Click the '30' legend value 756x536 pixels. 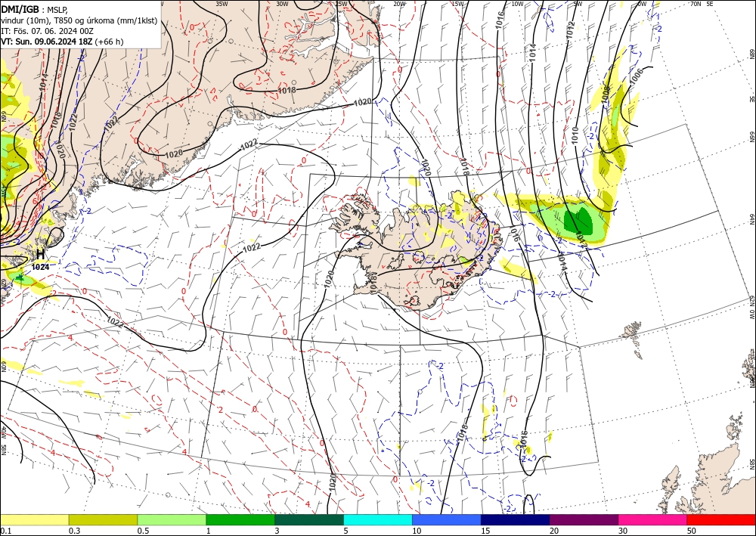(x=623, y=531)
